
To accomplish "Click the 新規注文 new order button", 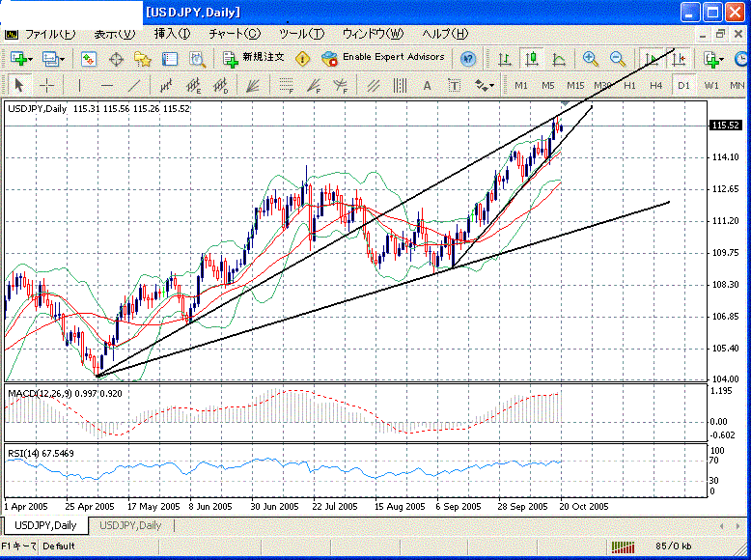I will (254, 58).
